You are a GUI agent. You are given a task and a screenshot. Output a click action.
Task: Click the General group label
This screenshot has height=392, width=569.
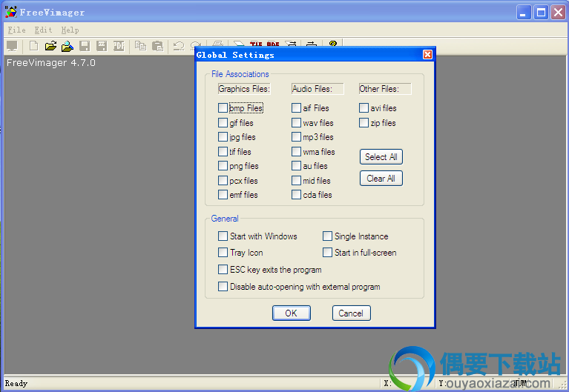(225, 219)
